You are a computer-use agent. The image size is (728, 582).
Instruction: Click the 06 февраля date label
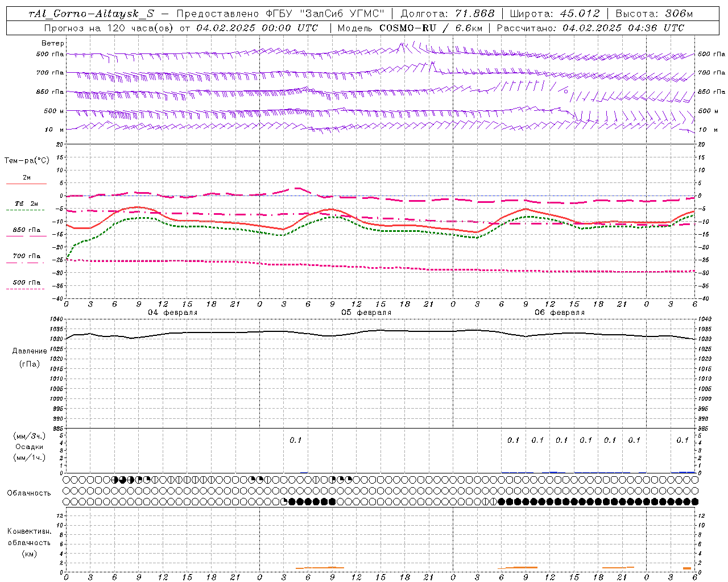point(560,313)
